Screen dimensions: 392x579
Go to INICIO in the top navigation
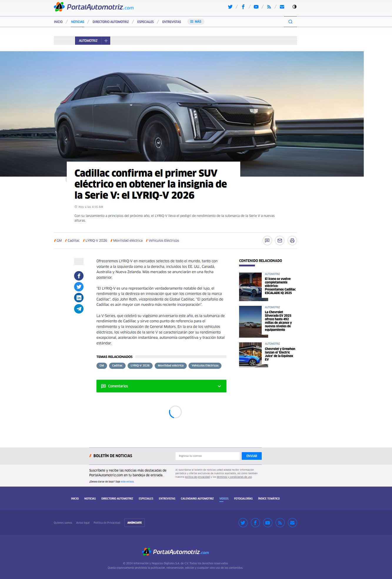[x=58, y=22]
